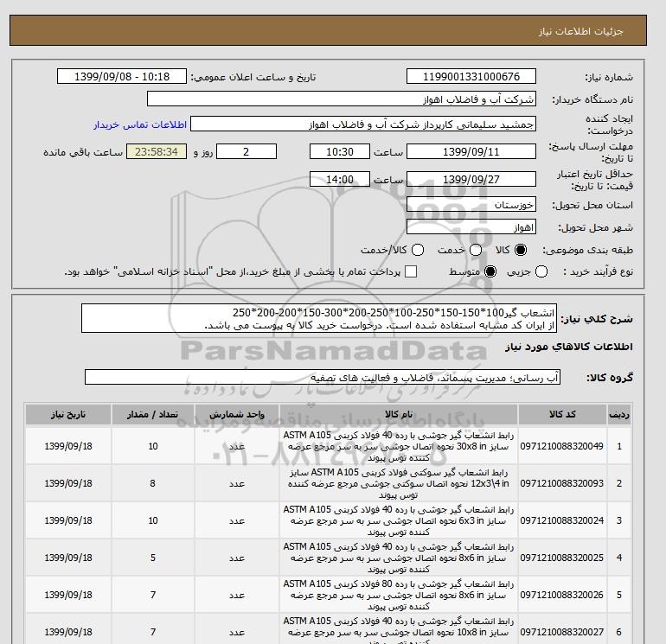
Task: Click the جزئیات اطلاعات نیاز page header
Action: click(x=580, y=31)
